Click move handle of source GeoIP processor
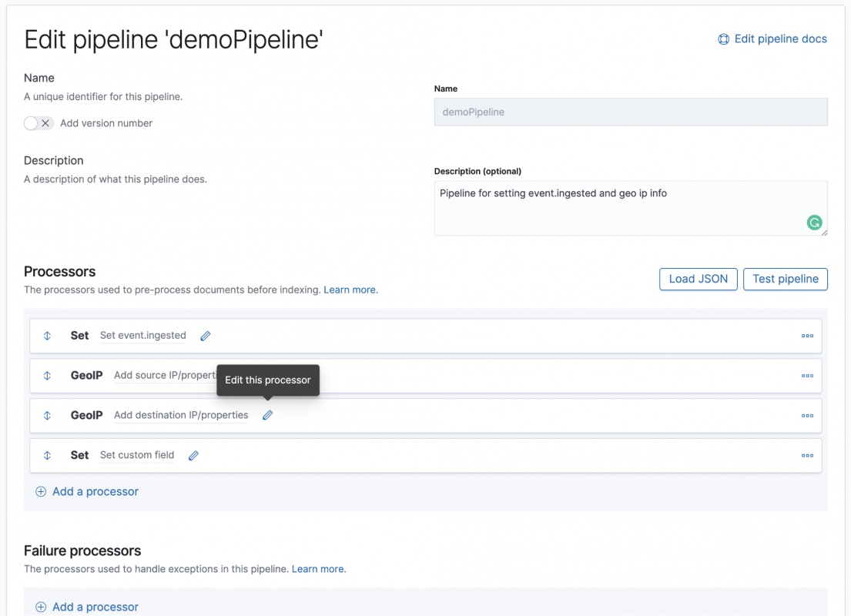Image resolution: width=851 pixels, height=616 pixels. coord(47,376)
